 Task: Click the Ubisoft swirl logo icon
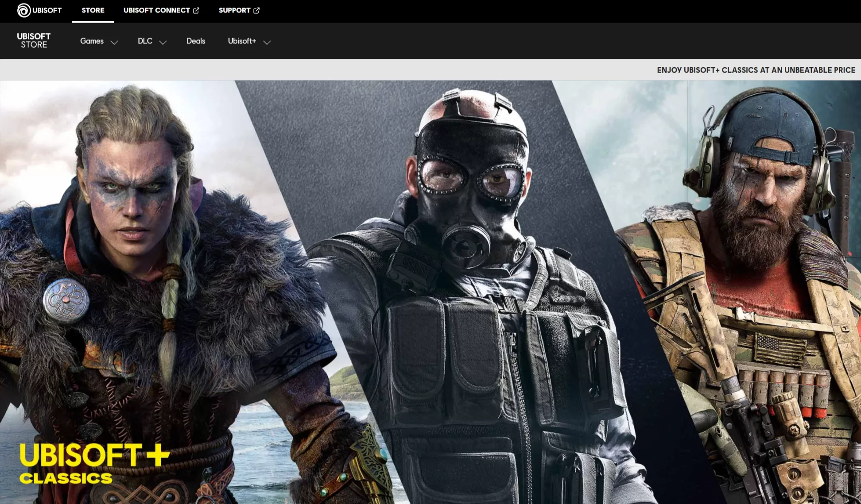point(23,10)
